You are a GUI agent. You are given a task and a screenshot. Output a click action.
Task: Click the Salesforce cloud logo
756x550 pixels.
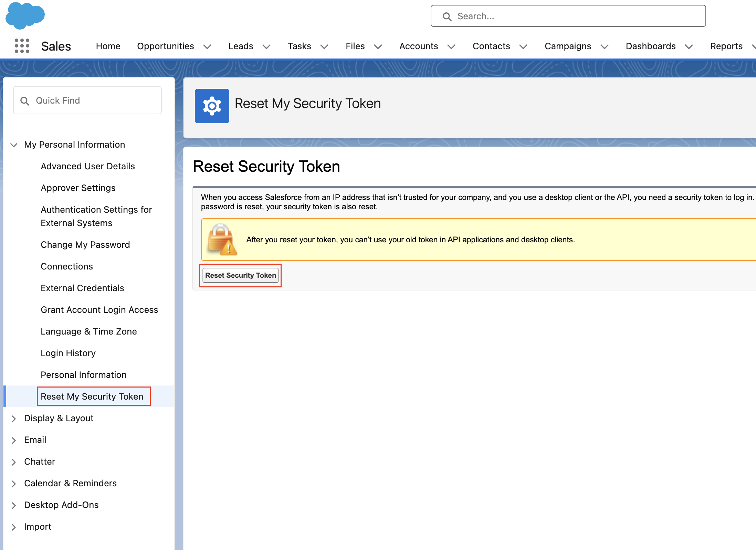coord(25,15)
